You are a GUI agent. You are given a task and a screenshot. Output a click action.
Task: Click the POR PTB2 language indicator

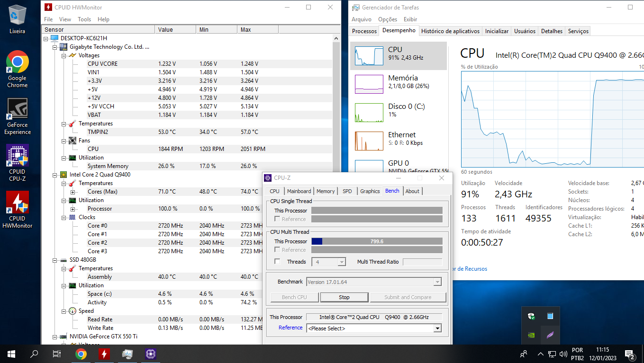pos(577,354)
